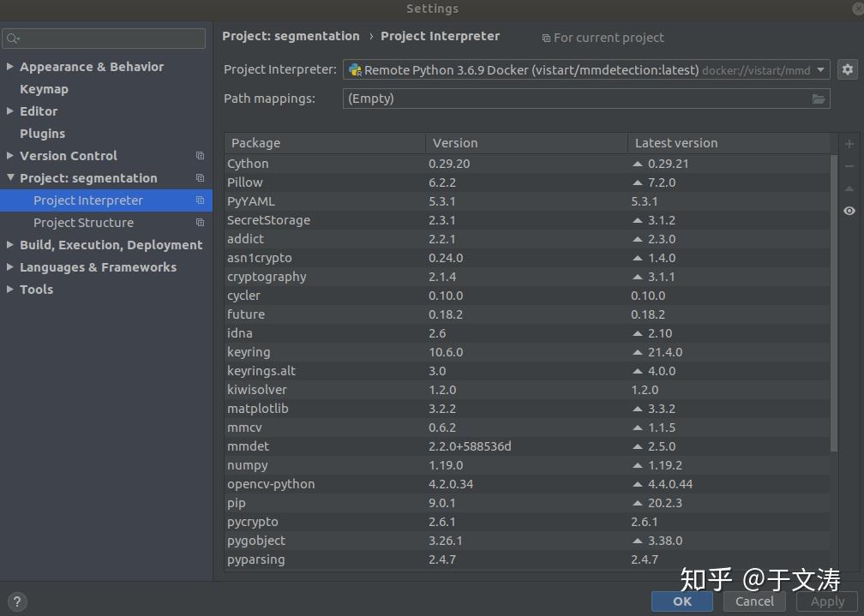The height and width of the screenshot is (616, 864).
Task: Click the uninstall package minus icon
Action: 849,166
